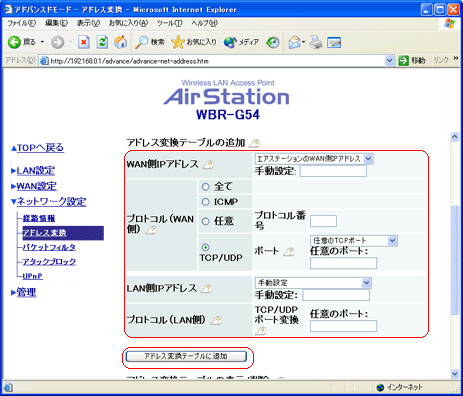Open the UPnP sidebar link
The height and width of the screenshot is (396, 463).
(x=32, y=276)
